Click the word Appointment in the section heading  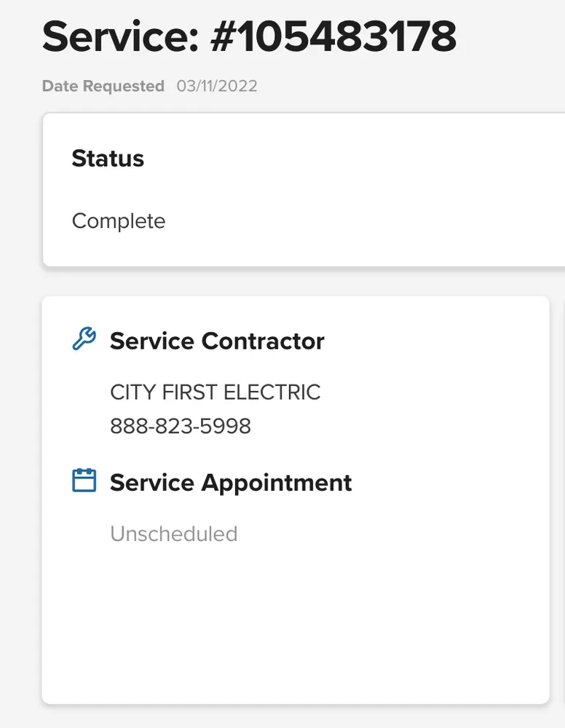coord(277,483)
